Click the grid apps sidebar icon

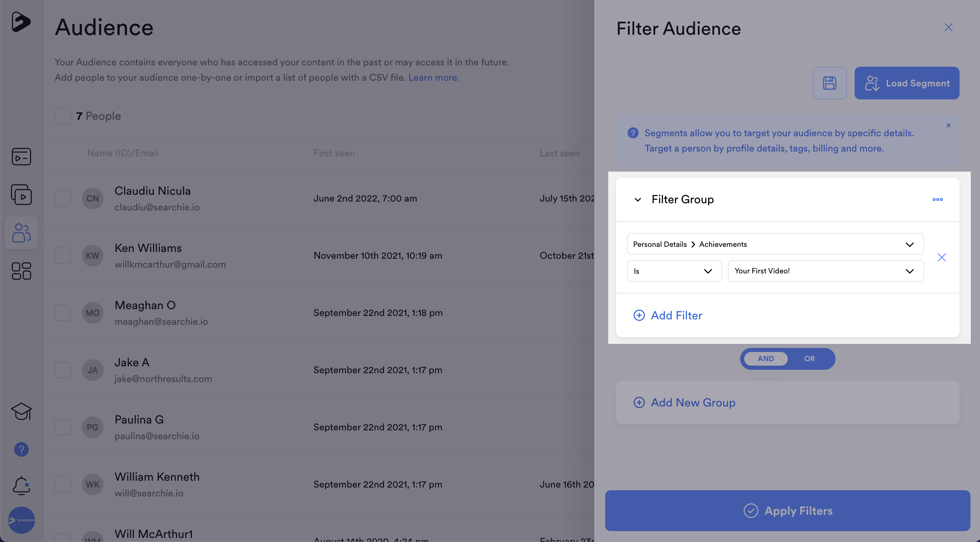(21, 271)
